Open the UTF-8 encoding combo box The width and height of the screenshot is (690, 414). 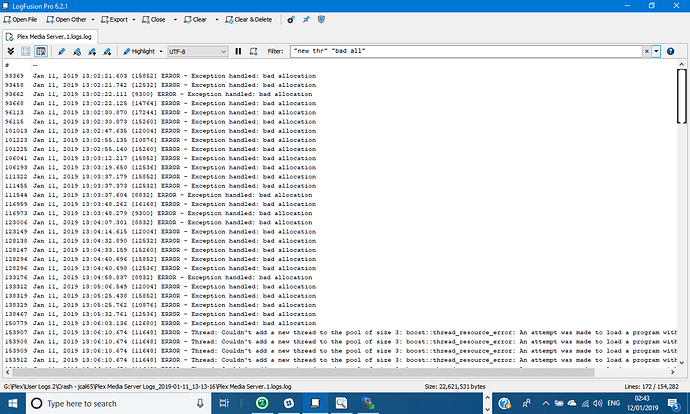coord(198,51)
